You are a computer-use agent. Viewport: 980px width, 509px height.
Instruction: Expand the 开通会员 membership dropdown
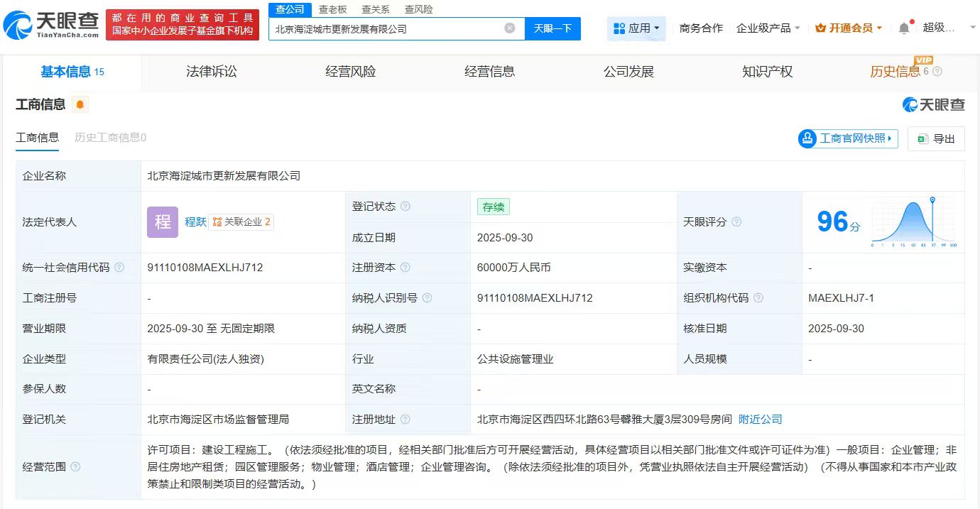coord(849,28)
